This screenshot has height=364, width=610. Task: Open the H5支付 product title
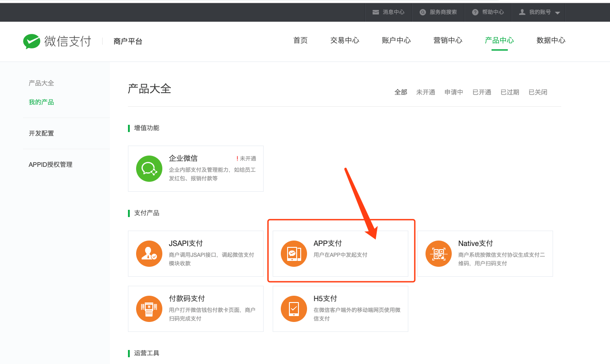click(x=325, y=298)
